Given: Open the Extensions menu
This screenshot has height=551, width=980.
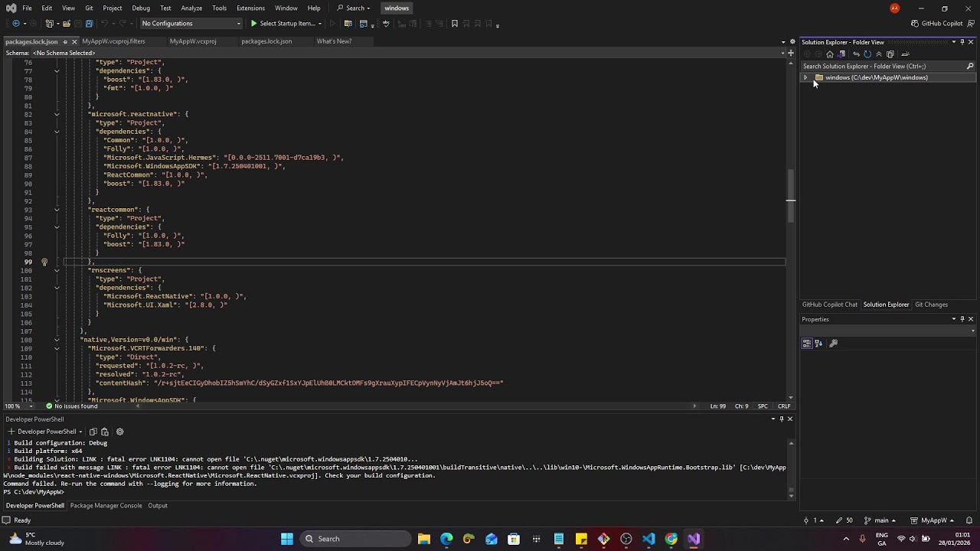Looking at the screenshot, I should 250,8.
